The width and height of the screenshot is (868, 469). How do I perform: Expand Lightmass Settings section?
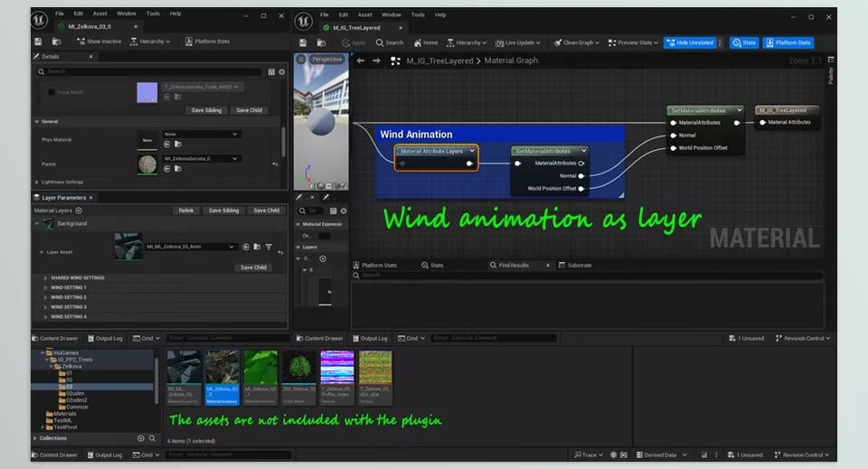pos(37,182)
